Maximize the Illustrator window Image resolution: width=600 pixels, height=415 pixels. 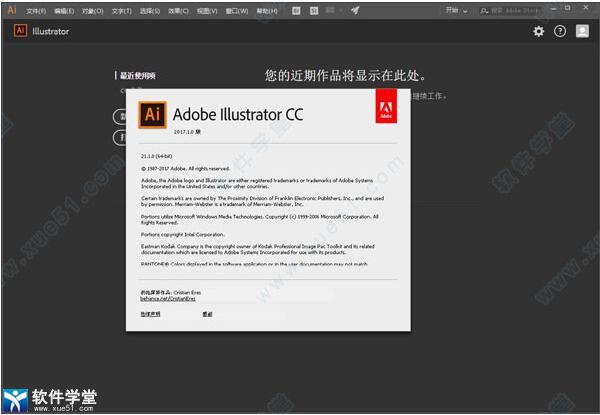click(567, 8)
